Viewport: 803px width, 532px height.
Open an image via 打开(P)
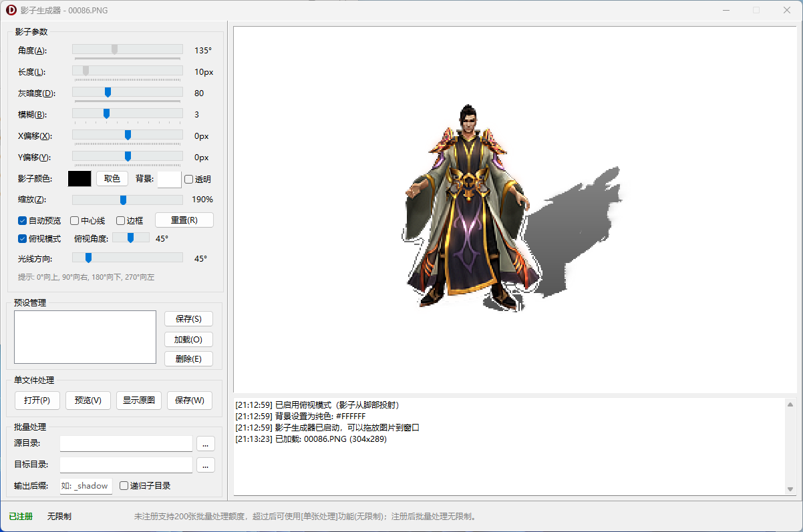click(37, 400)
